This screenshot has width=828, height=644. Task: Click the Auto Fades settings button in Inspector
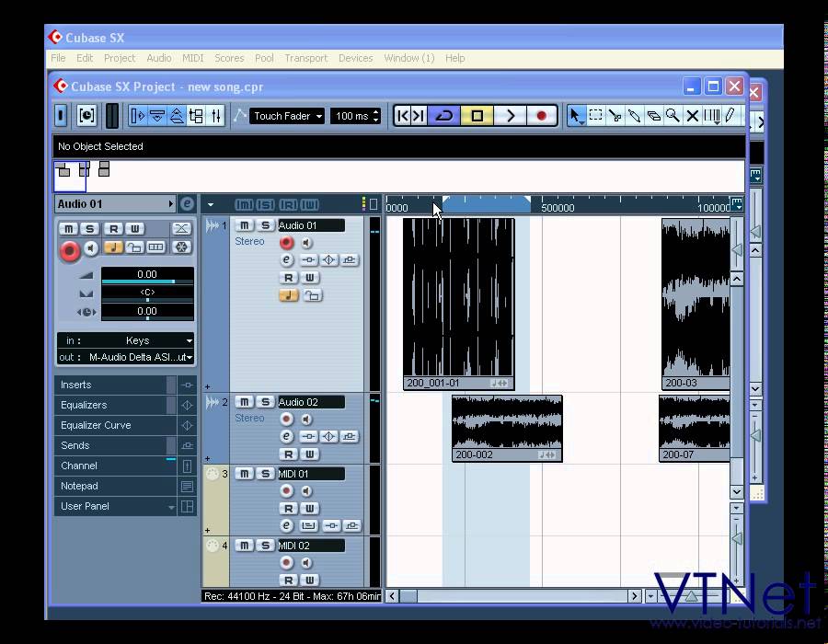181,228
